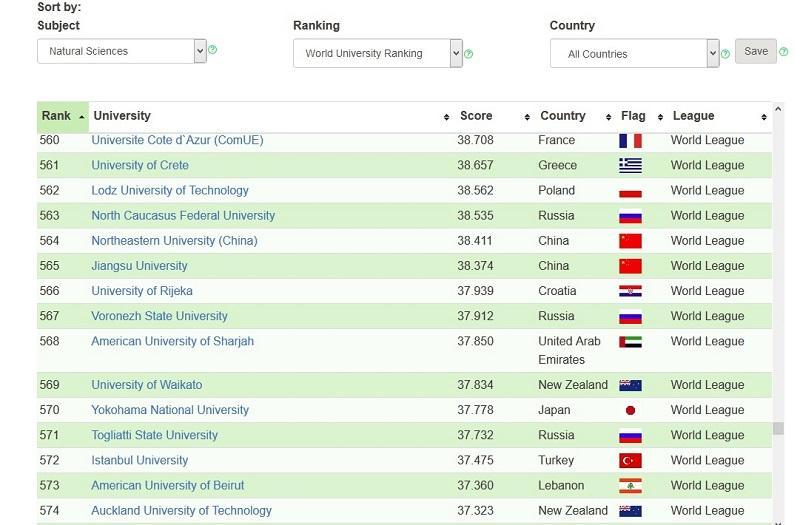Viewport: 800px width, 525px height.
Task: Click help icon next to Save button
Action: pos(783,52)
